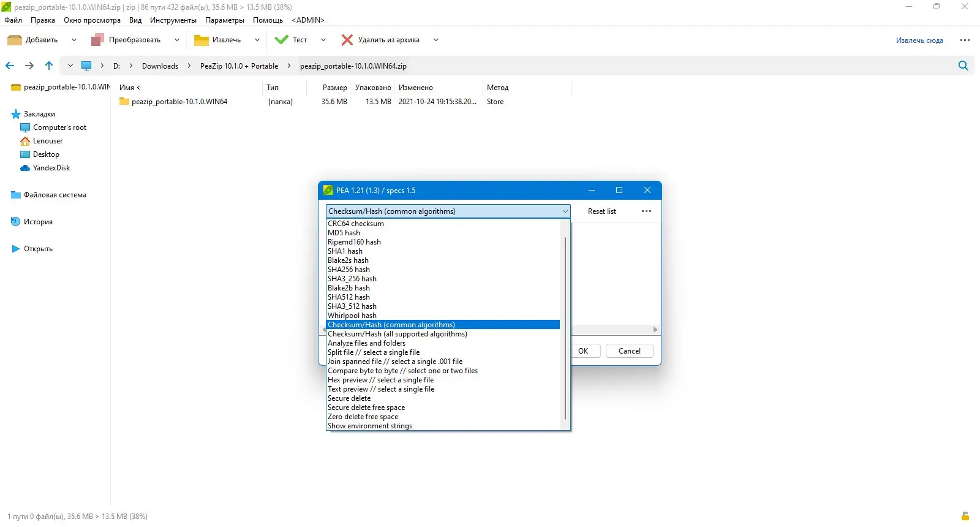Image resolution: width=980 pixels, height=527 pixels.
Task: Expand the Add button dropdown arrow
Action: click(x=74, y=40)
